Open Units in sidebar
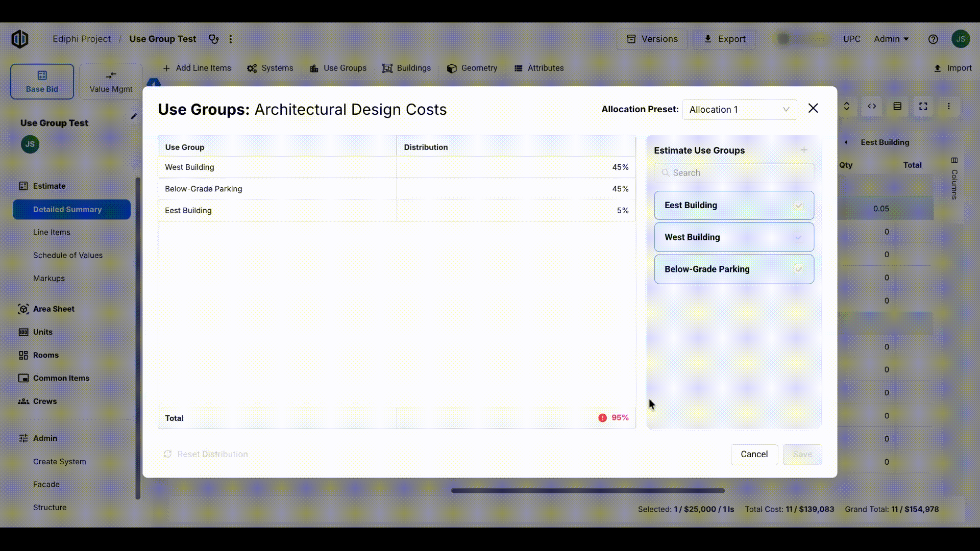980x551 pixels. click(36, 332)
